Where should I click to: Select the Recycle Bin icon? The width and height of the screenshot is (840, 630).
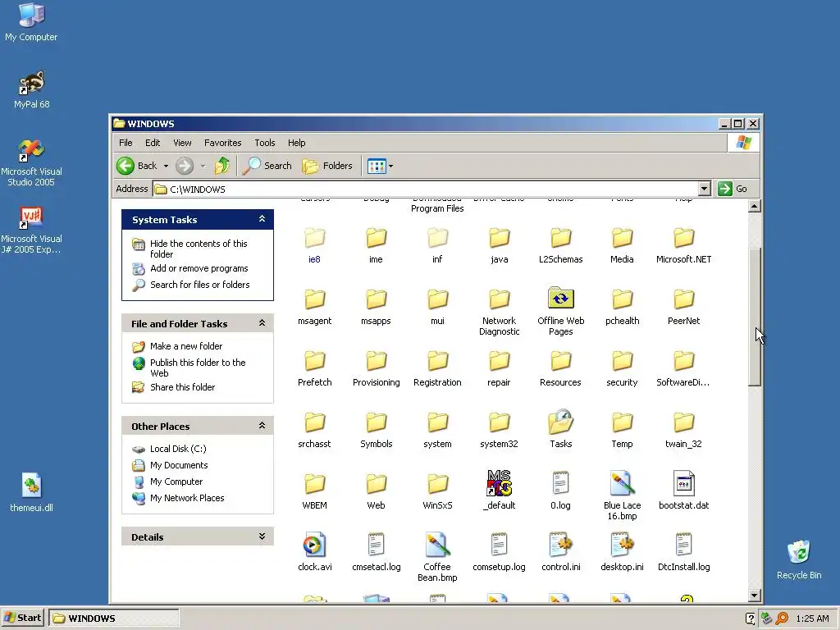pos(799,559)
